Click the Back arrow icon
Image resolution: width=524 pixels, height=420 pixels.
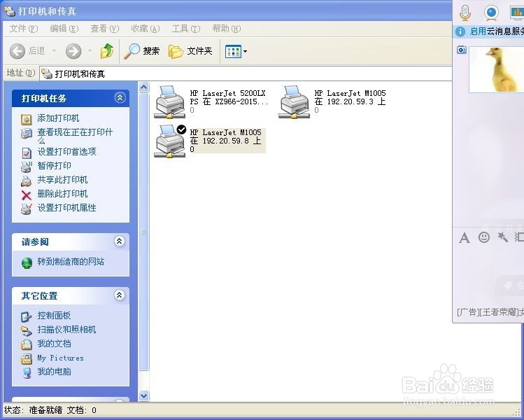click(x=17, y=51)
